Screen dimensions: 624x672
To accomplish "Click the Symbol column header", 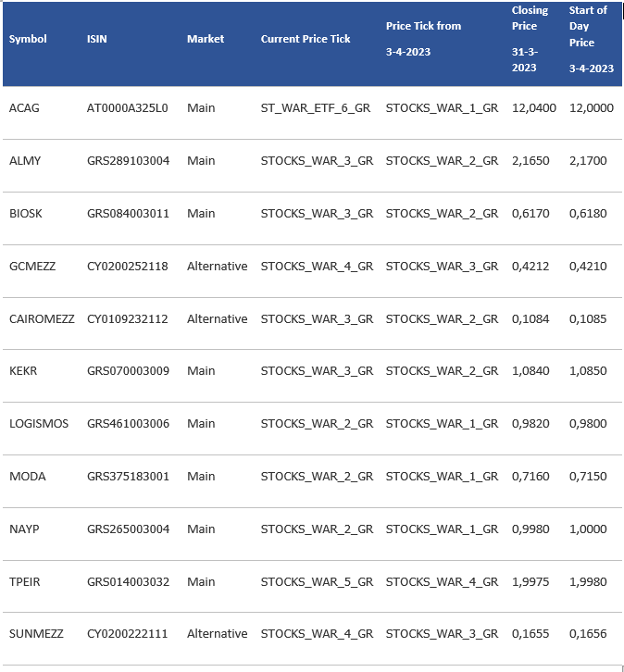I will pos(28,39).
